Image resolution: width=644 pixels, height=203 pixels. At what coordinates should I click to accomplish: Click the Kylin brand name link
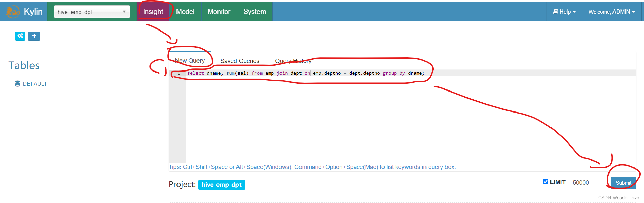pyautogui.click(x=33, y=12)
